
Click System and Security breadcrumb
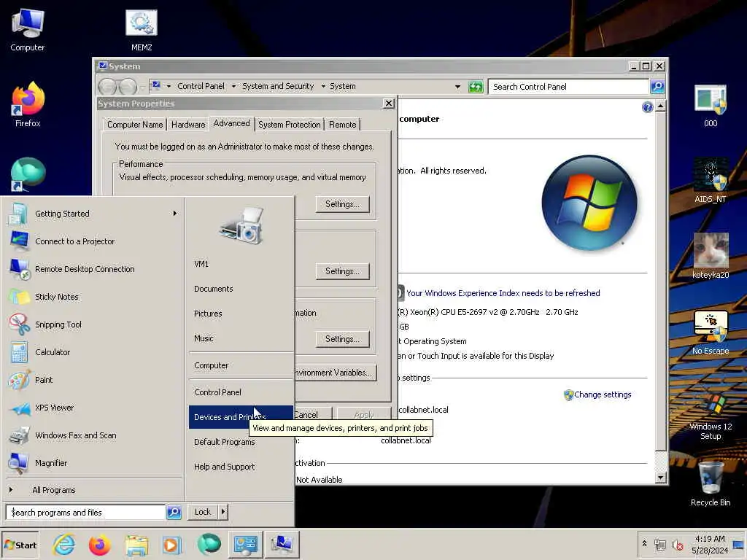(278, 86)
